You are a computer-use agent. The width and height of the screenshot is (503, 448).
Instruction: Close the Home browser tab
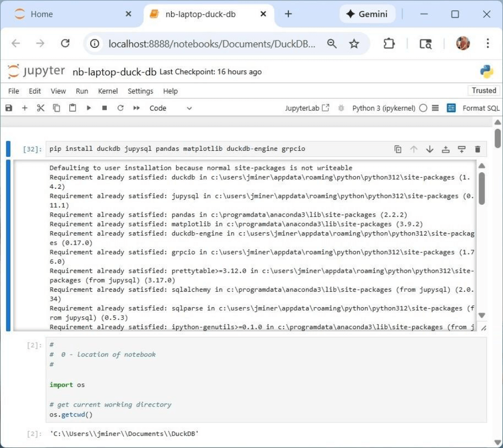point(128,14)
